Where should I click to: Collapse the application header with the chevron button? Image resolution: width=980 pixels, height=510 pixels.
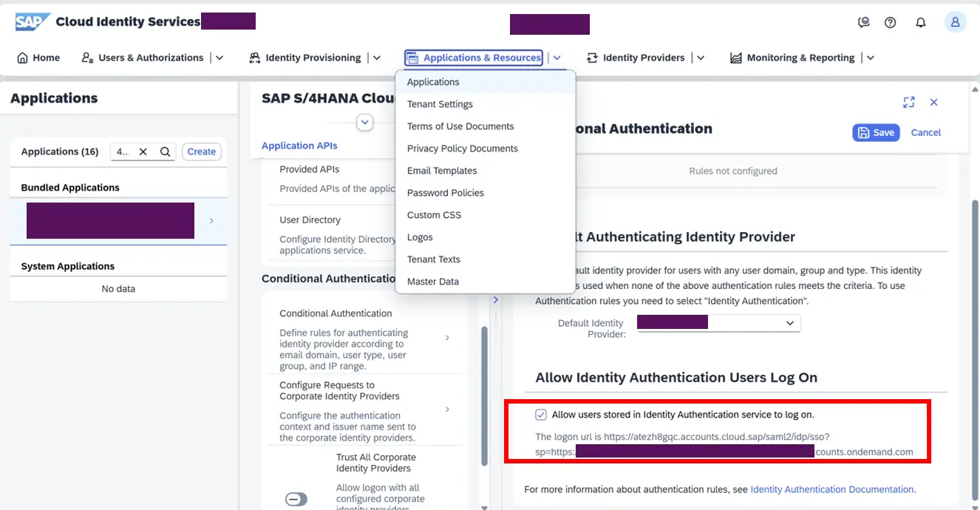364,122
